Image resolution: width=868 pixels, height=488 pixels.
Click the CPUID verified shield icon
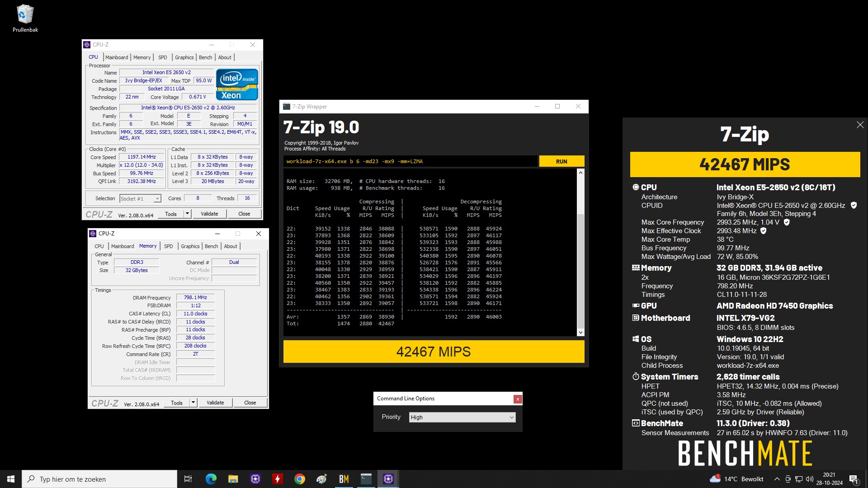pyautogui.click(x=854, y=205)
